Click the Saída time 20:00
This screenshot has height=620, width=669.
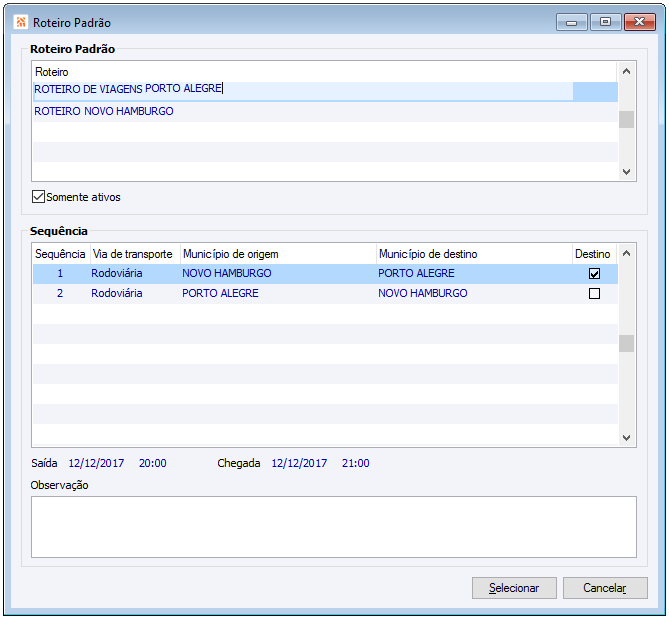pyautogui.click(x=153, y=463)
